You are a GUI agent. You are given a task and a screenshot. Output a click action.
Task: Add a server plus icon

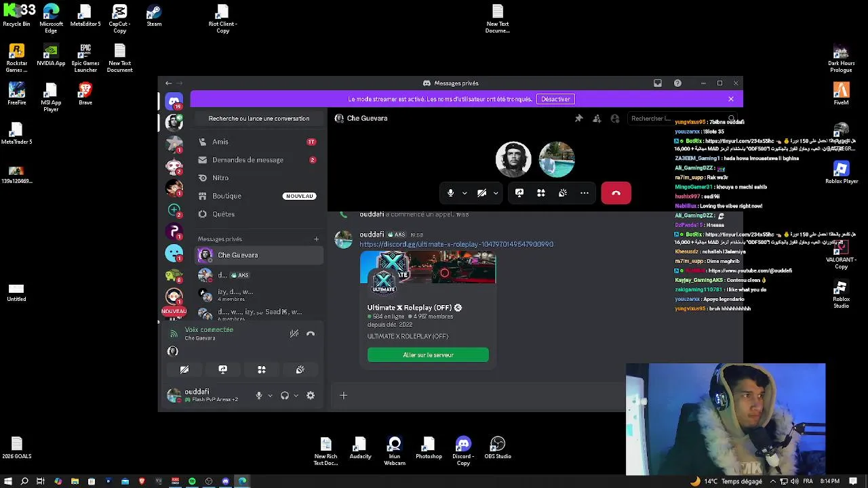[174, 210]
